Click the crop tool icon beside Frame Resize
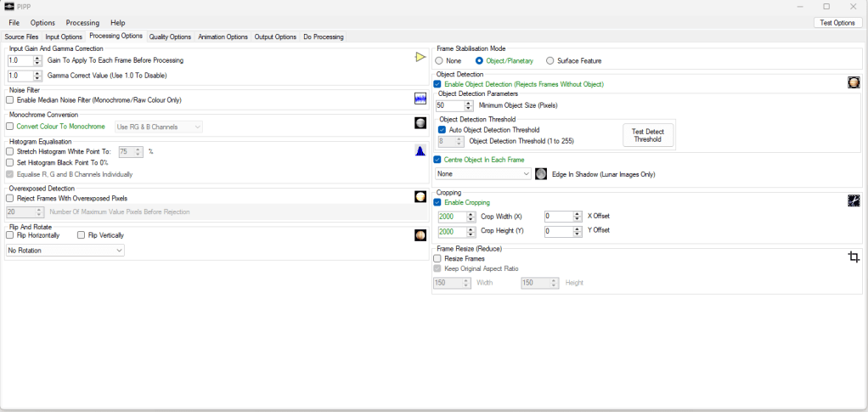This screenshot has height=412, width=868. [x=854, y=257]
